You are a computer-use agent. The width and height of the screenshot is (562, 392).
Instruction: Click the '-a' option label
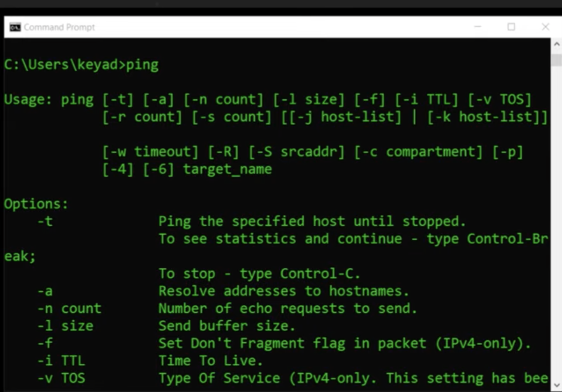click(45, 291)
